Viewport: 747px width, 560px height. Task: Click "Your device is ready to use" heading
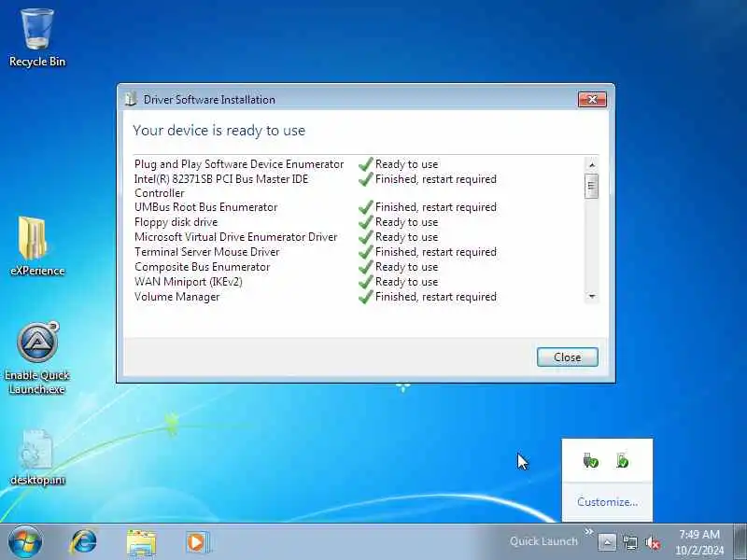(218, 131)
